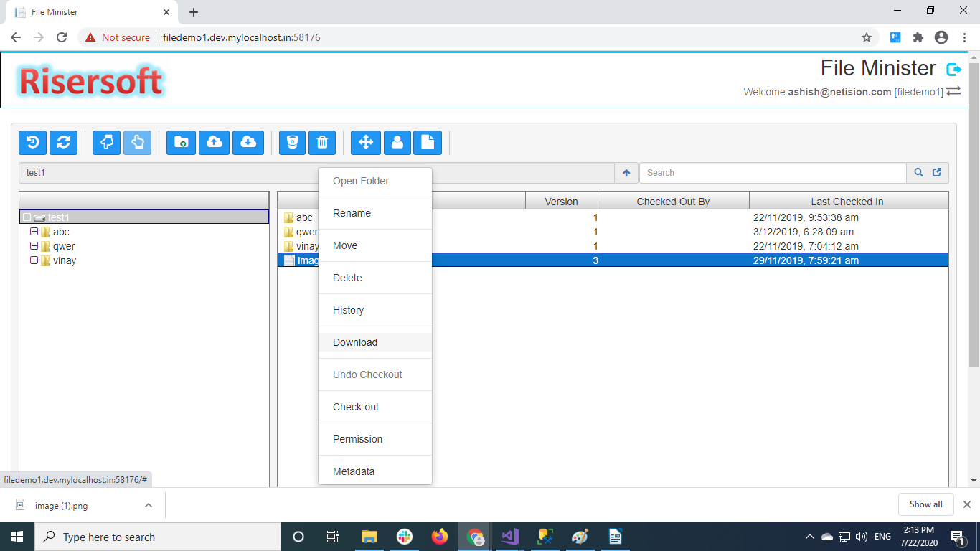Click the history clock toolbar button
The width and height of the screenshot is (980, 551).
[x=33, y=143]
